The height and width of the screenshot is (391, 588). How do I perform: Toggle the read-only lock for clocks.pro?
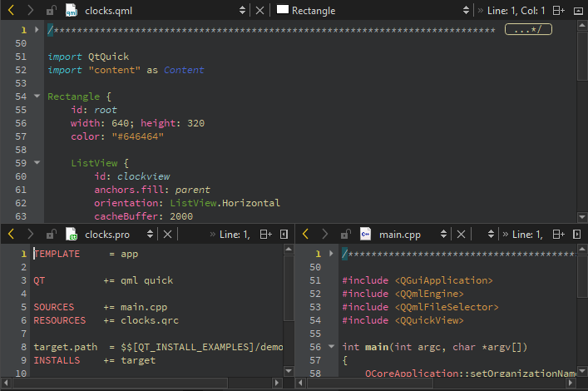52,235
